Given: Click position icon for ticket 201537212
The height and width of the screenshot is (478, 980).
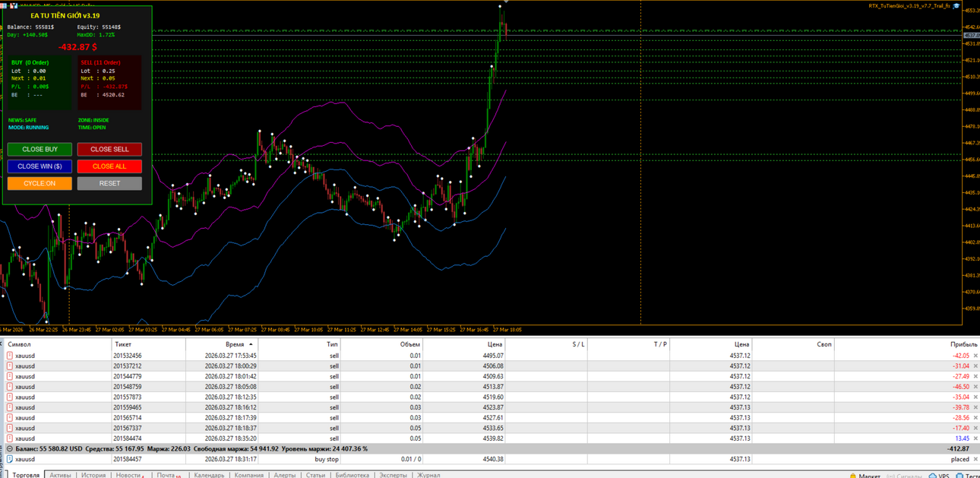Looking at the screenshot, I should coord(10,366).
